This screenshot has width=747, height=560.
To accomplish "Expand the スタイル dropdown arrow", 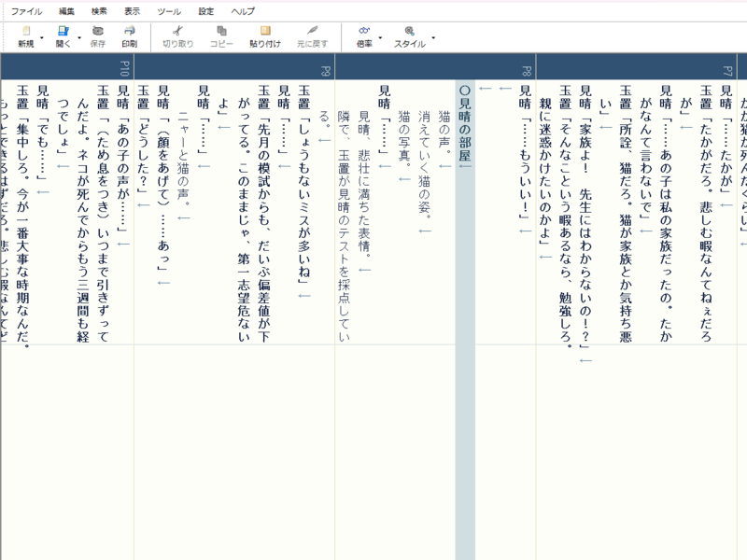I will point(432,38).
